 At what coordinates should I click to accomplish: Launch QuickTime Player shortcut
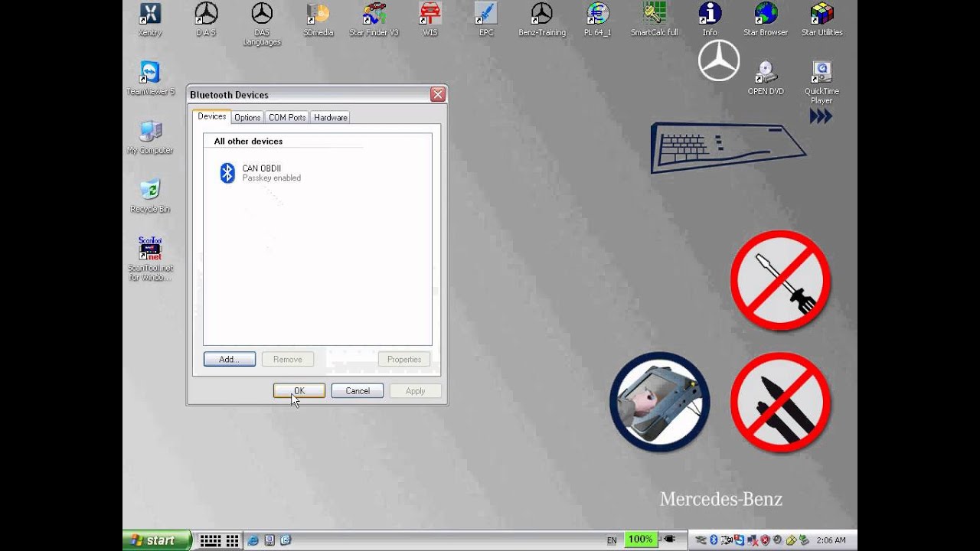(x=822, y=83)
